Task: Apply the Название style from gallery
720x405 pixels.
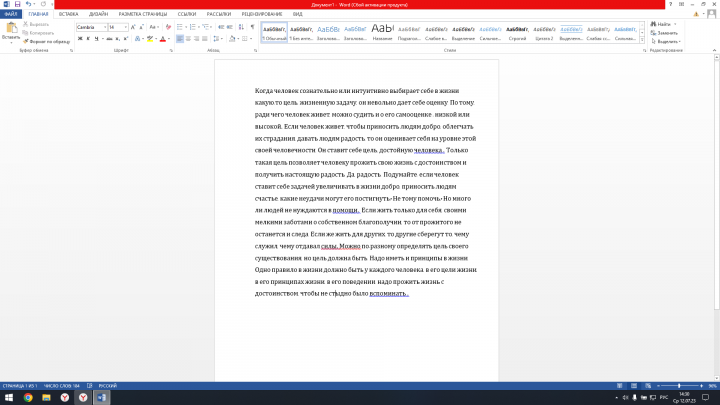Action: [x=382, y=31]
